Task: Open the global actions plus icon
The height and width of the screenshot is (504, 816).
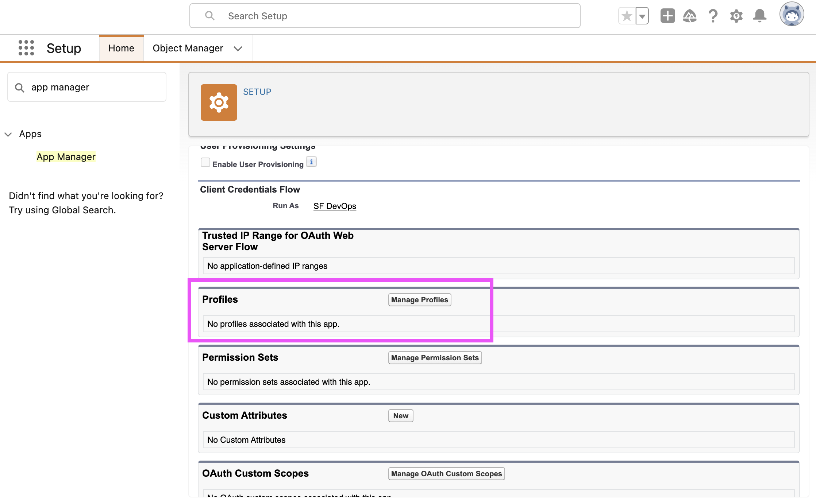Action: 667,16
